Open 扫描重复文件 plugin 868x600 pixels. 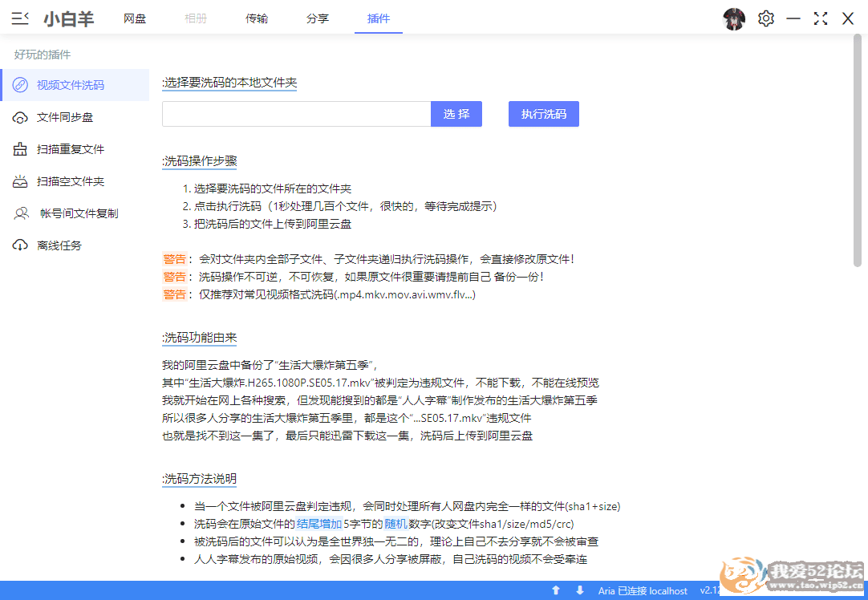pyautogui.click(x=76, y=149)
